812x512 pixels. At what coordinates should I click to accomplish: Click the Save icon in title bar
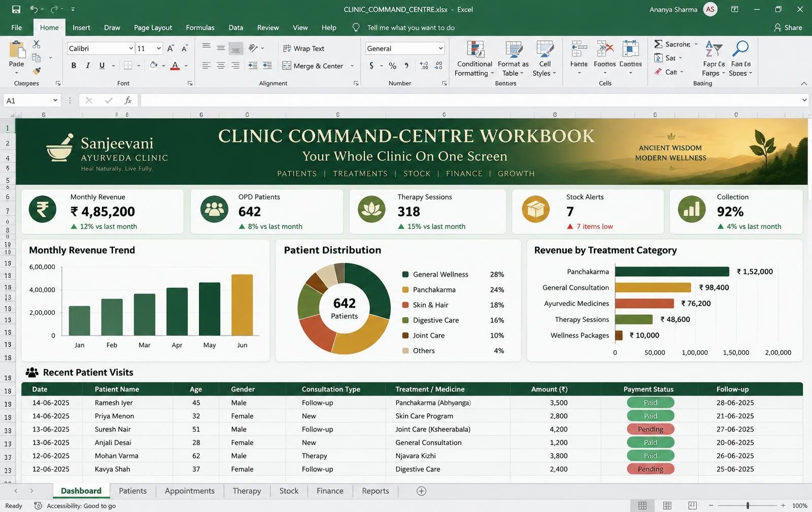click(x=16, y=9)
